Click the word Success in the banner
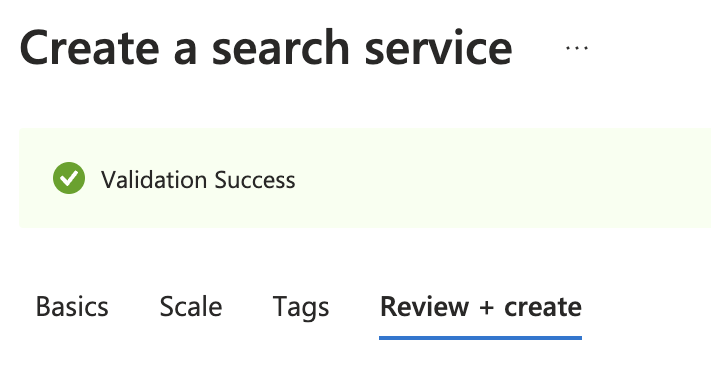 tap(255, 180)
